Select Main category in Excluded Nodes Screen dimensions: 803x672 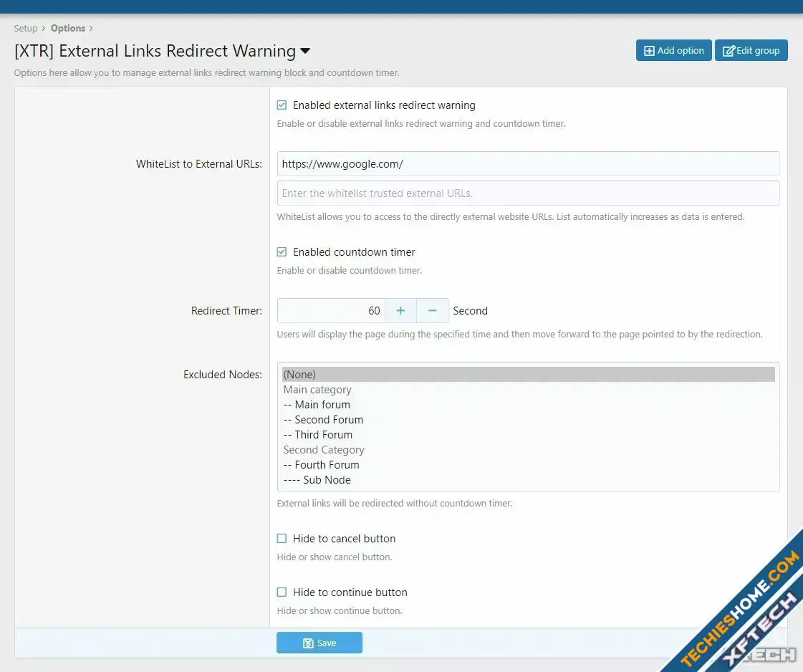coord(528,390)
